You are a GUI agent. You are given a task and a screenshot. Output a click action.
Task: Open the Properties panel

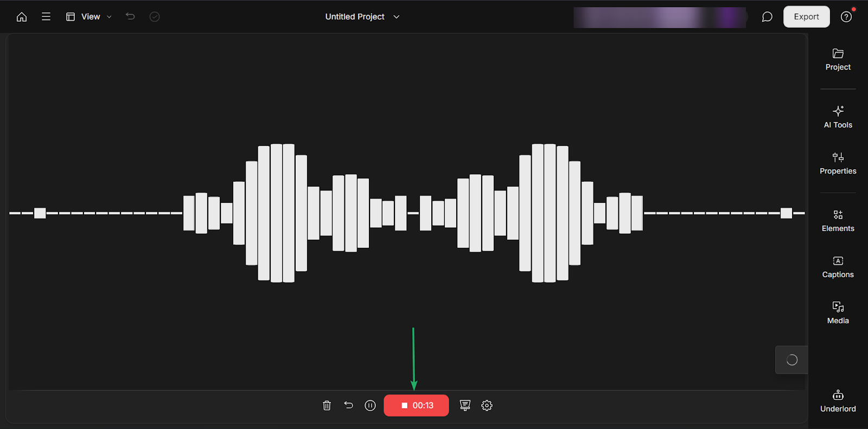coord(838,163)
